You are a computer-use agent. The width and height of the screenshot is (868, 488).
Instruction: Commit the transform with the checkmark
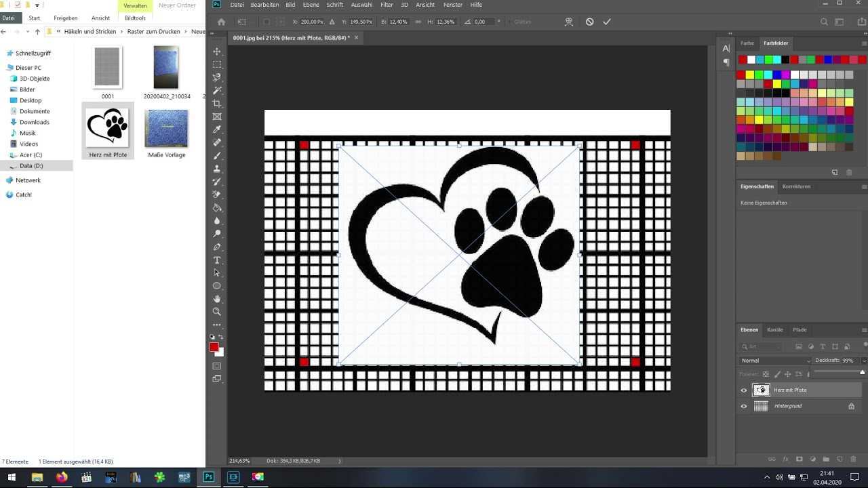[607, 22]
